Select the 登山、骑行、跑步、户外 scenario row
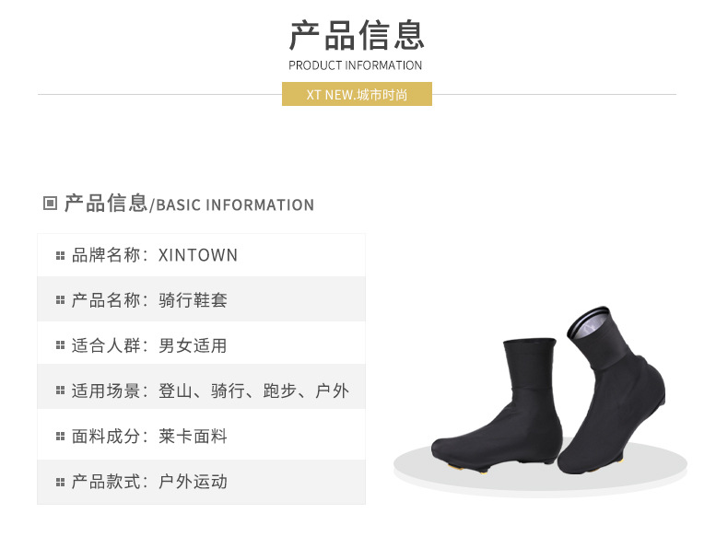728x560 pixels. tap(201, 389)
